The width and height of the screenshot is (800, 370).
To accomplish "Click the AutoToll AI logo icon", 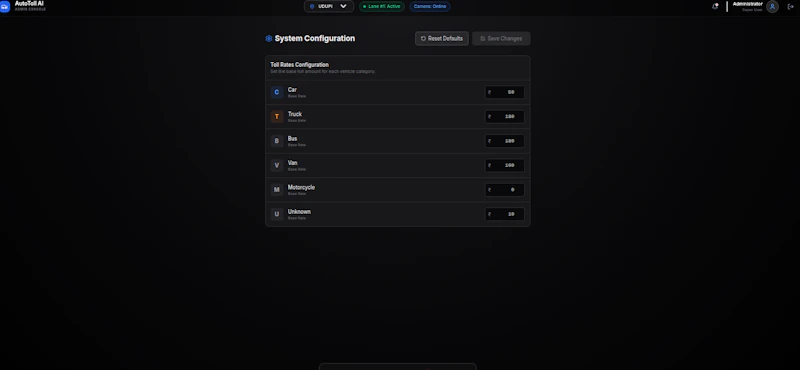I will click(x=5, y=7).
